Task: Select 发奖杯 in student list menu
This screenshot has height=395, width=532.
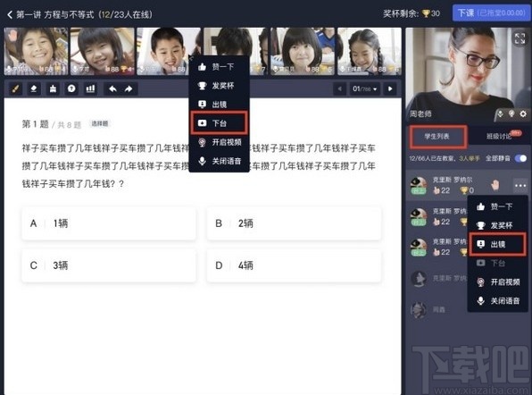Action: click(x=497, y=225)
